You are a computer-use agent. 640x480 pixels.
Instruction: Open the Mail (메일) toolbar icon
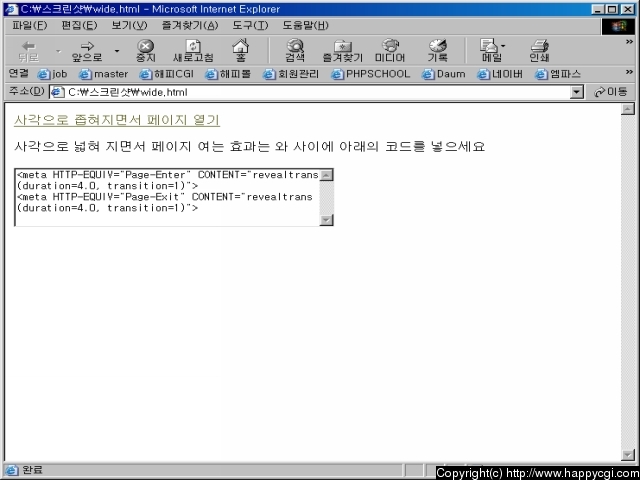tap(490, 51)
